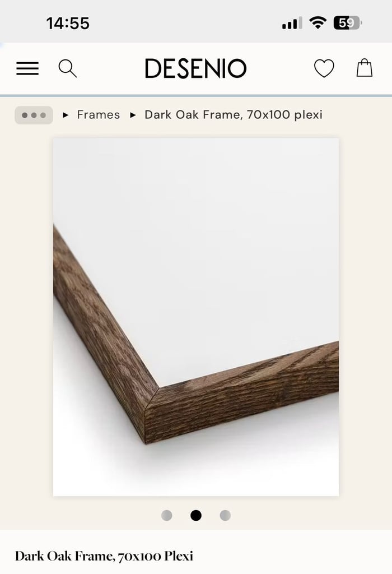Tap the 14:55 clock in status bar
392x574 pixels.
[68, 24]
